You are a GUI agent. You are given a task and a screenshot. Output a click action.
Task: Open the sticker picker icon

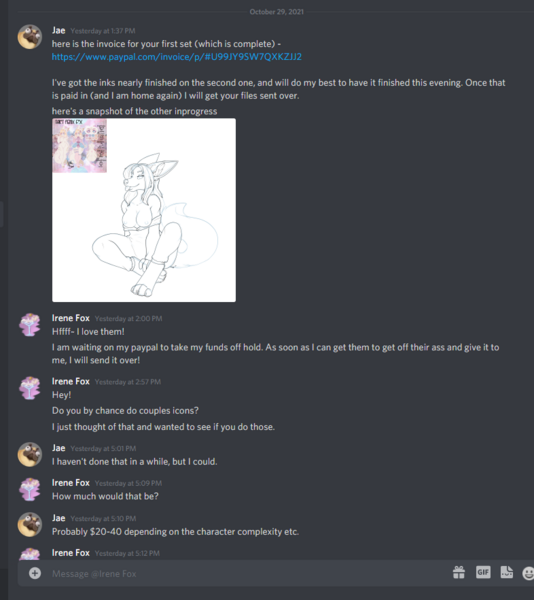(x=507, y=572)
